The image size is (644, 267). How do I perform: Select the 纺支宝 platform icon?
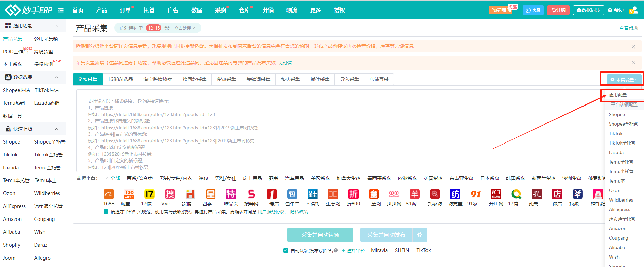click(x=455, y=194)
